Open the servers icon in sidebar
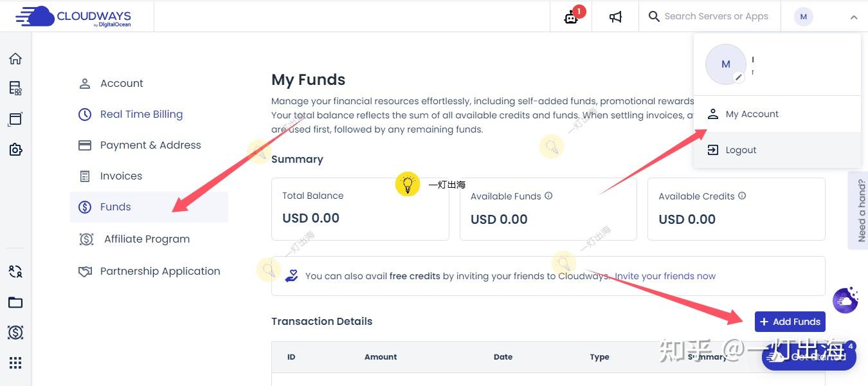This screenshot has height=386, width=868. (15, 88)
